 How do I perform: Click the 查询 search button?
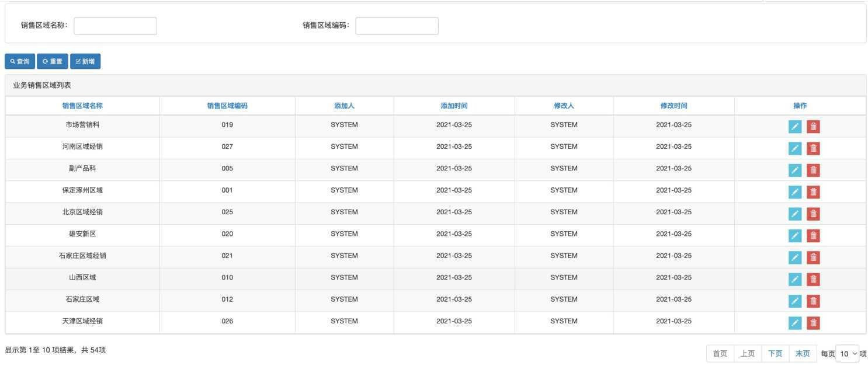(20, 61)
